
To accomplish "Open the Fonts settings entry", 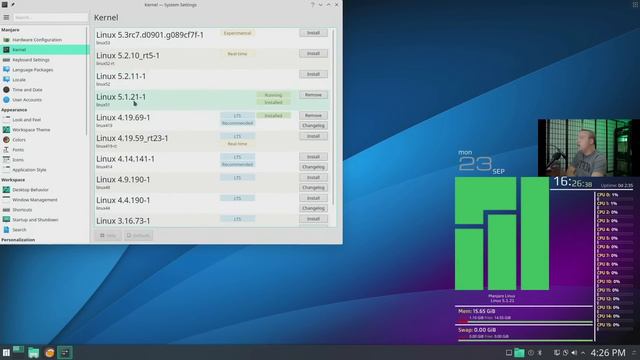I will point(43,150).
